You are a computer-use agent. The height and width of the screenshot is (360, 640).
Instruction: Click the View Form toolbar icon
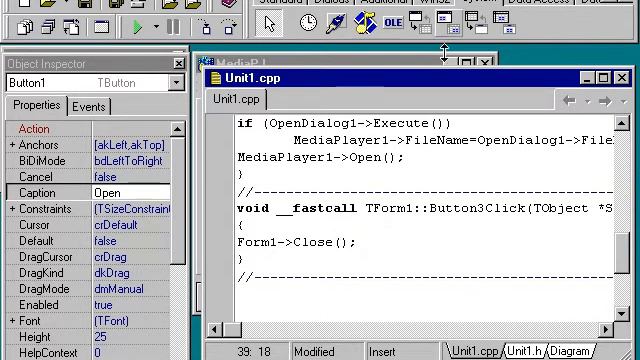tap(49, 27)
